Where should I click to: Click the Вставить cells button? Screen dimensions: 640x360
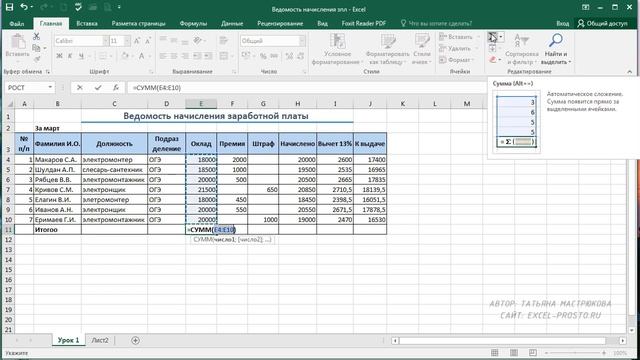click(458, 37)
